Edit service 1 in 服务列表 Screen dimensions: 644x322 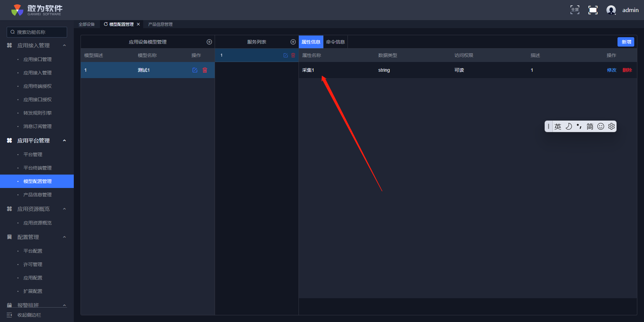pyautogui.click(x=286, y=55)
